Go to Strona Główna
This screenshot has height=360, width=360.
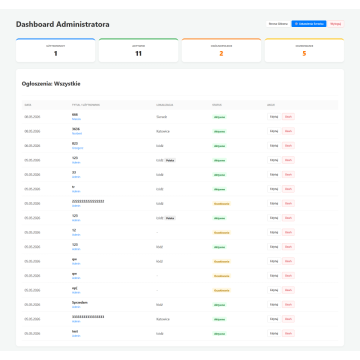(278, 24)
